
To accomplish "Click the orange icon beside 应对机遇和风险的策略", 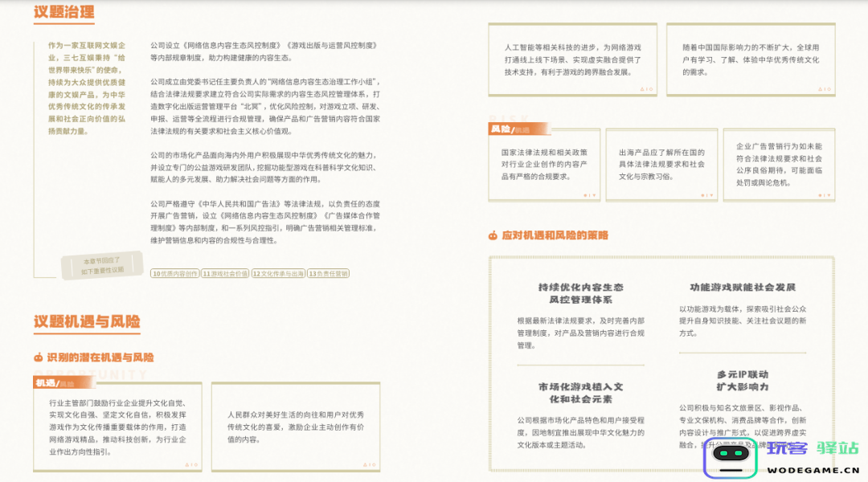I will tap(493, 235).
